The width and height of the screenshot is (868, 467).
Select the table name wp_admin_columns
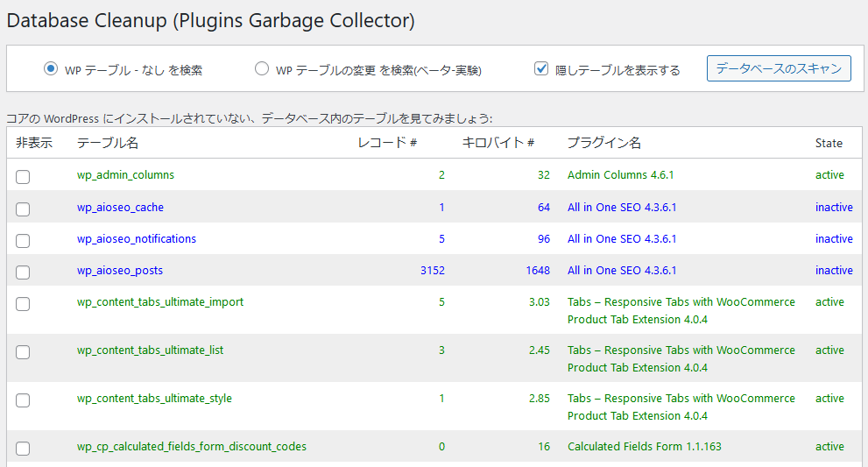tap(125, 175)
